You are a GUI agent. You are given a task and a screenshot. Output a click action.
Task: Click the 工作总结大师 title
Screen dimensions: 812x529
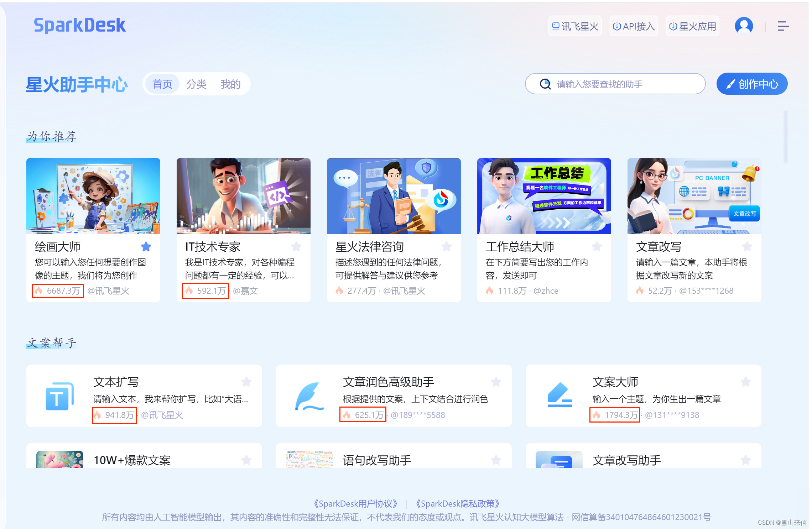(520, 246)
